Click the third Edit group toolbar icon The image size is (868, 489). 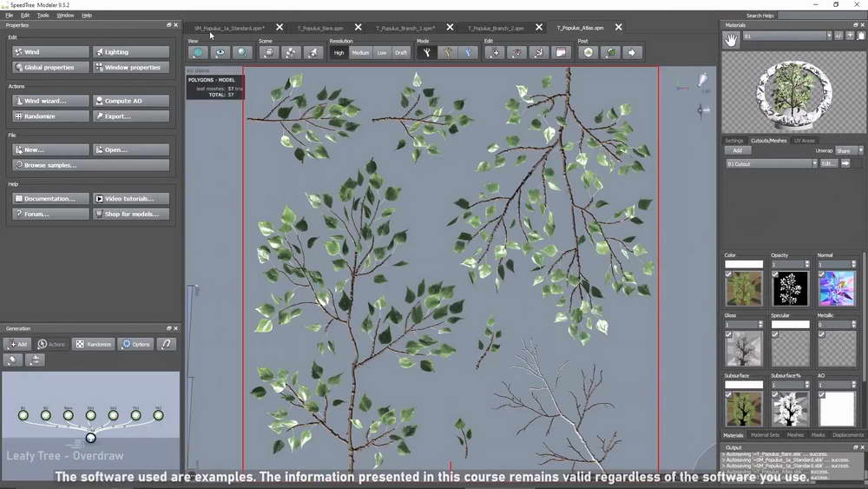tap(539, 53)
